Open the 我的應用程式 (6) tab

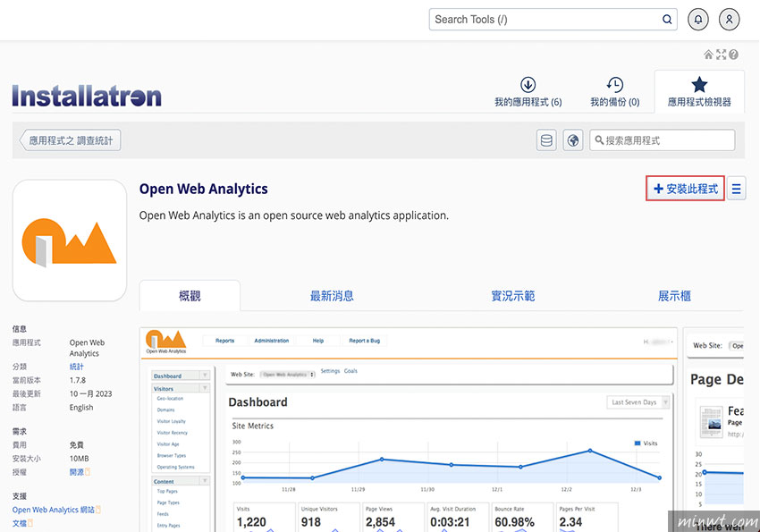(x=528, y=92)
